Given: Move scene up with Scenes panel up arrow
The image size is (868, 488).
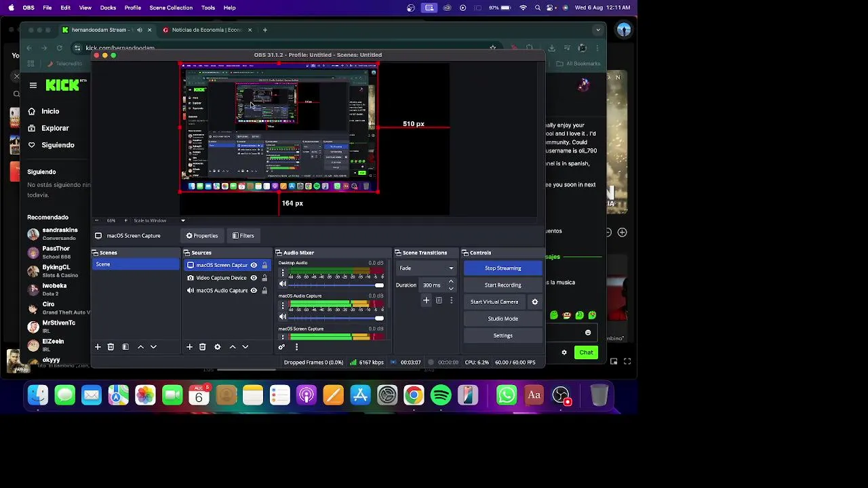Looking at the screenshot, I should click(140, 347).
